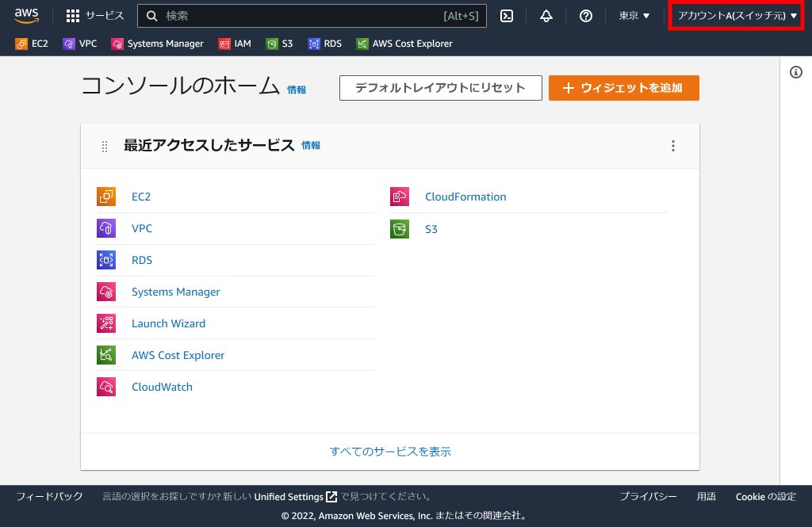812x527 pixels.
Task: Open the プライバシー footer link
Action: pos(648,496)
